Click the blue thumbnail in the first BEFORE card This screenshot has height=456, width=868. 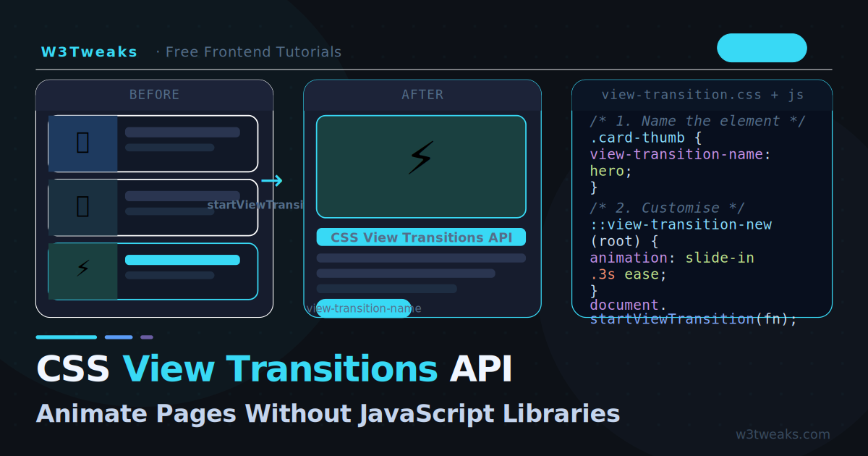tap(82, 143)
